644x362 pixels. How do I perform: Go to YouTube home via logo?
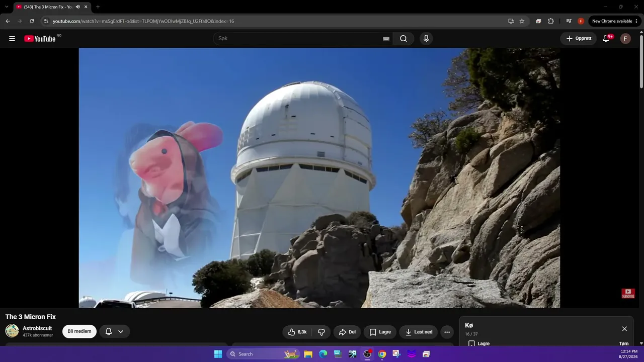coord(40,39)
